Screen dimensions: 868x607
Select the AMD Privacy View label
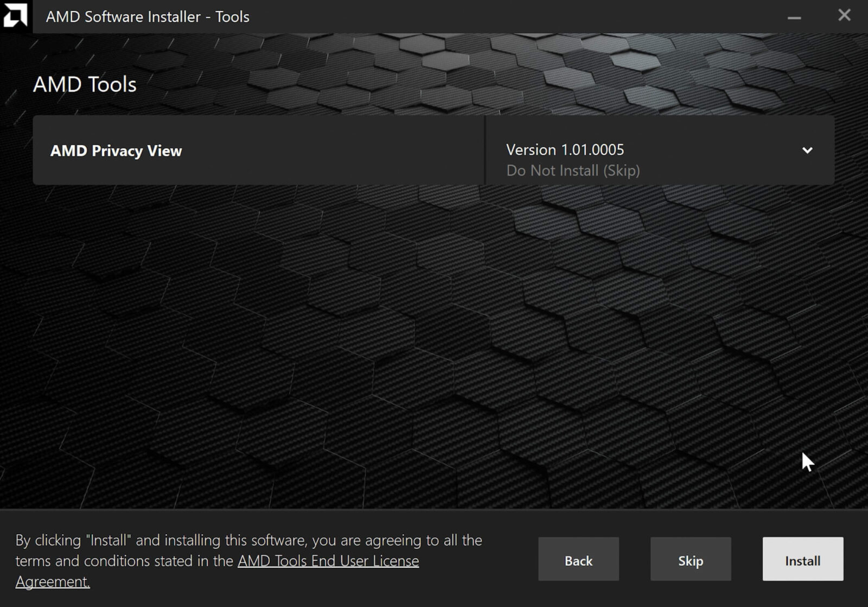[116, 151]
